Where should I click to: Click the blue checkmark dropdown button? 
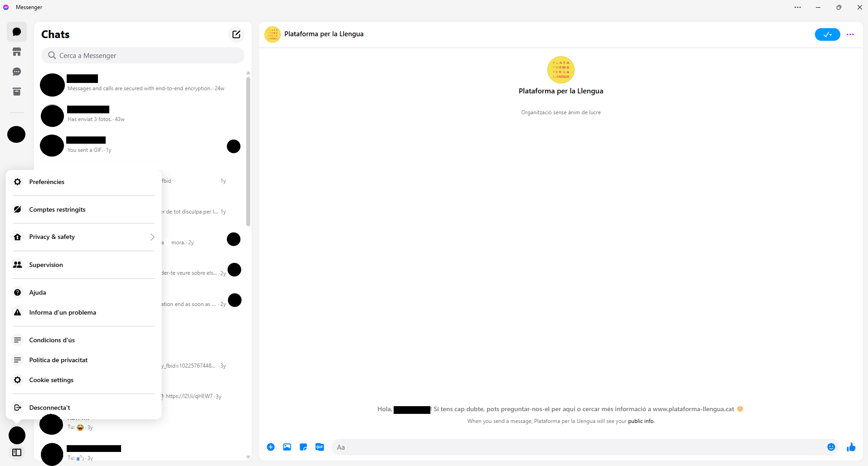point(828,34)
